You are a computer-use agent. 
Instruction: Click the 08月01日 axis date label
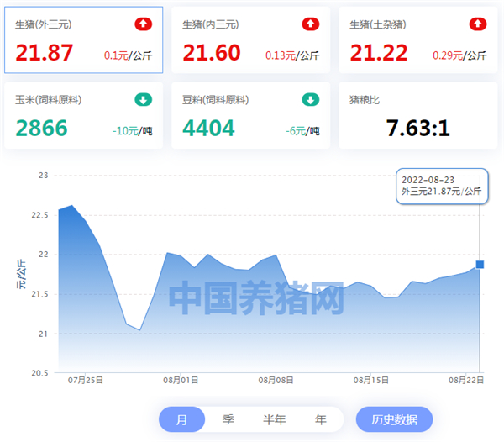coord(180,381)
